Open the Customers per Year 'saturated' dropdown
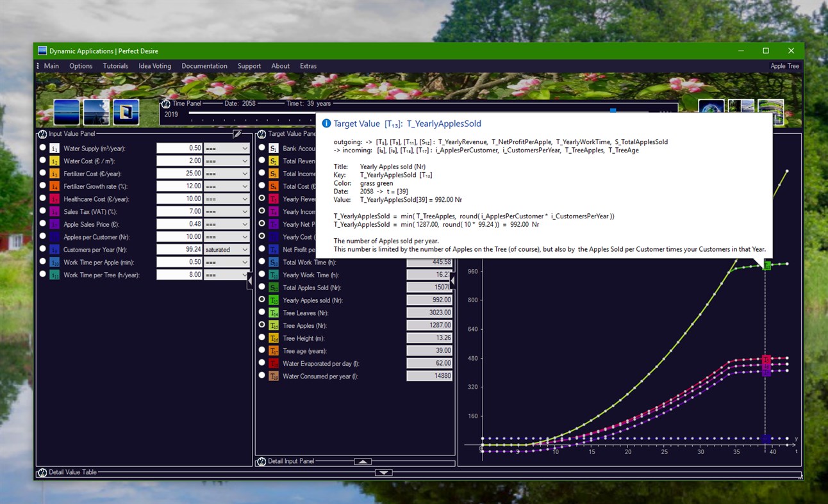 (x=226, y=250)
